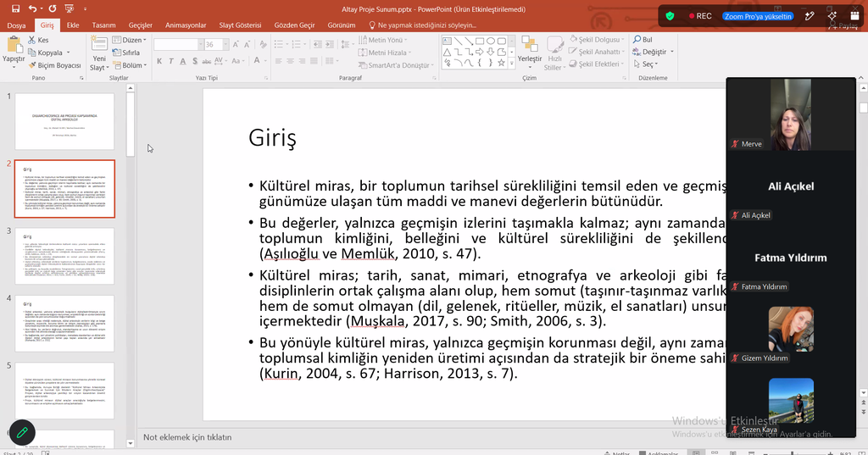Justify the paragraph text
Screen dimensions: 868x455
[x=314, y=61]
